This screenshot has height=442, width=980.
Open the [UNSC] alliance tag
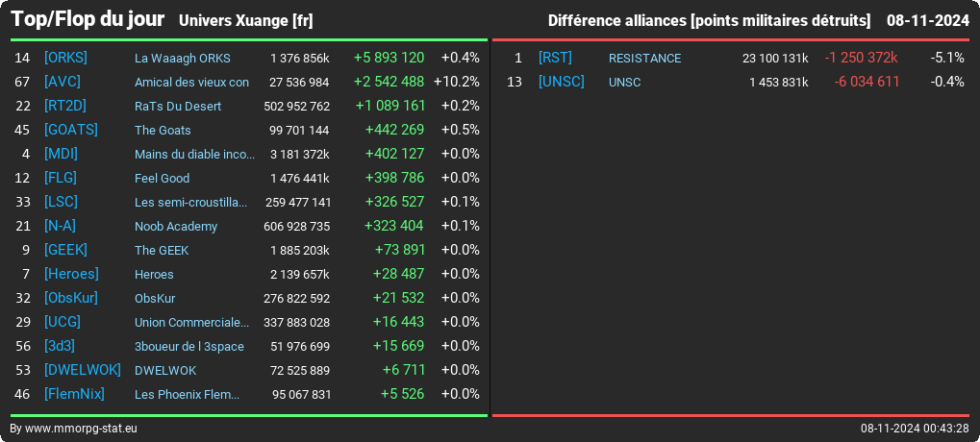(562, 82)
